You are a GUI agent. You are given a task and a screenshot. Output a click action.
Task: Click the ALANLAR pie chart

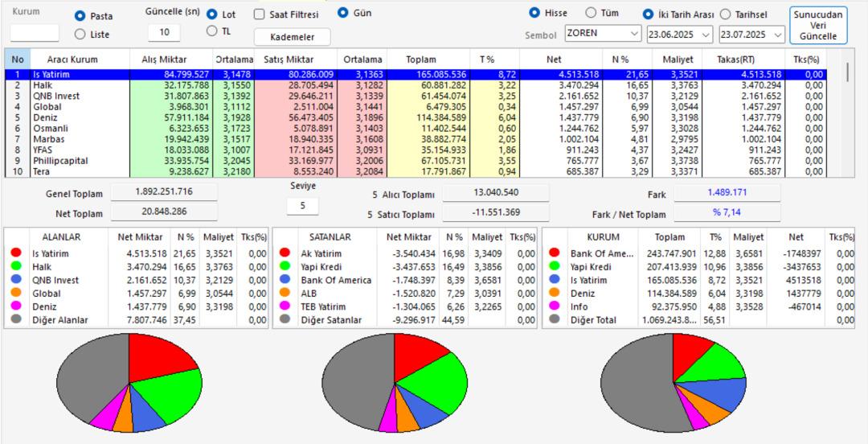coord(129,383)
